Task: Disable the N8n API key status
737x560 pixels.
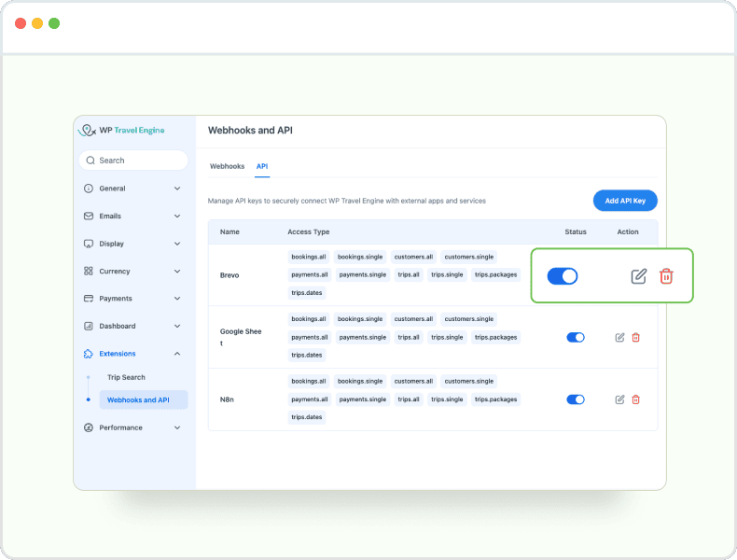Action: click(576, 399)
